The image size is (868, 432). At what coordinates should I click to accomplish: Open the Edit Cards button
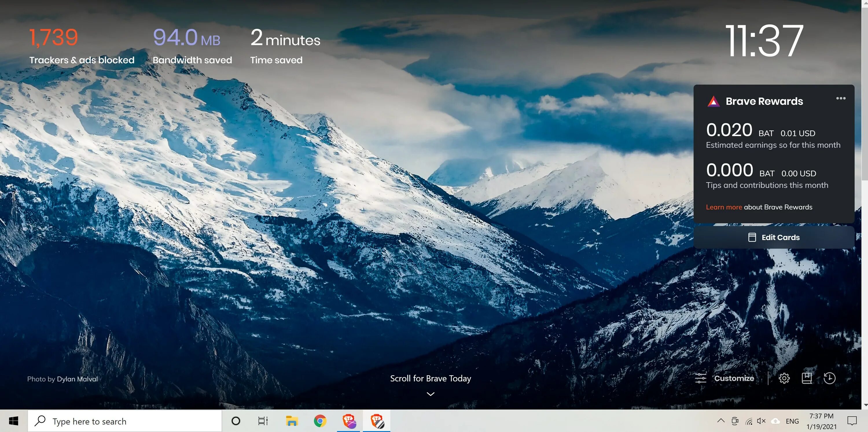774,237
